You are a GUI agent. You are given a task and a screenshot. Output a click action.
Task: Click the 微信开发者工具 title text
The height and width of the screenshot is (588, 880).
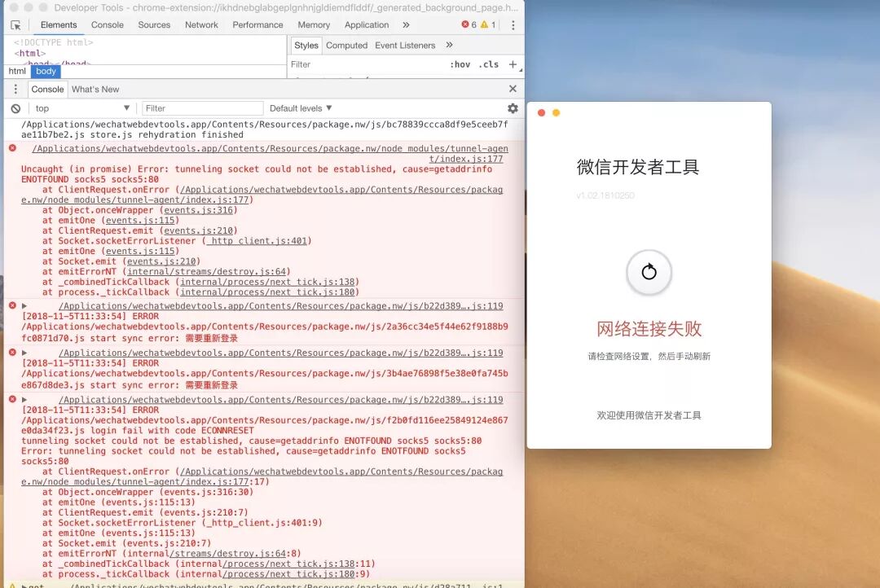[x=637, y=167]
